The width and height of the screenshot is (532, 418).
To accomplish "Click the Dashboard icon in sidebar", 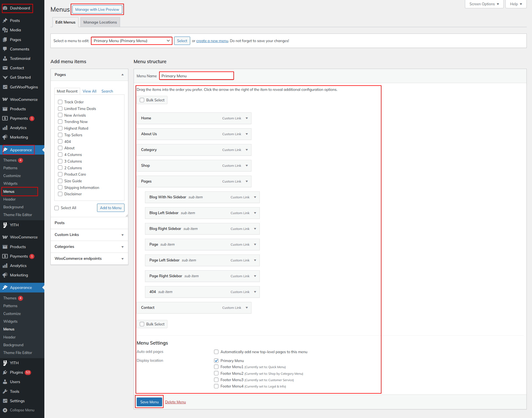I will (5, 8).
